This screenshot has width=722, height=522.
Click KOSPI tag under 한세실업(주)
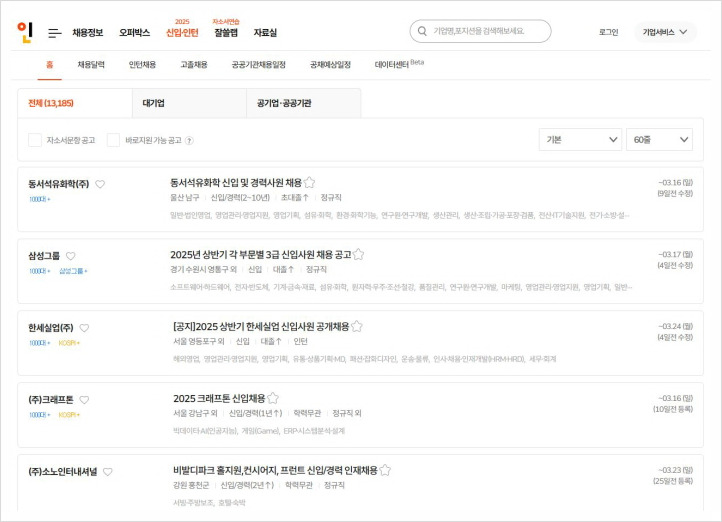pyautogui.click(x=69, y=343)
